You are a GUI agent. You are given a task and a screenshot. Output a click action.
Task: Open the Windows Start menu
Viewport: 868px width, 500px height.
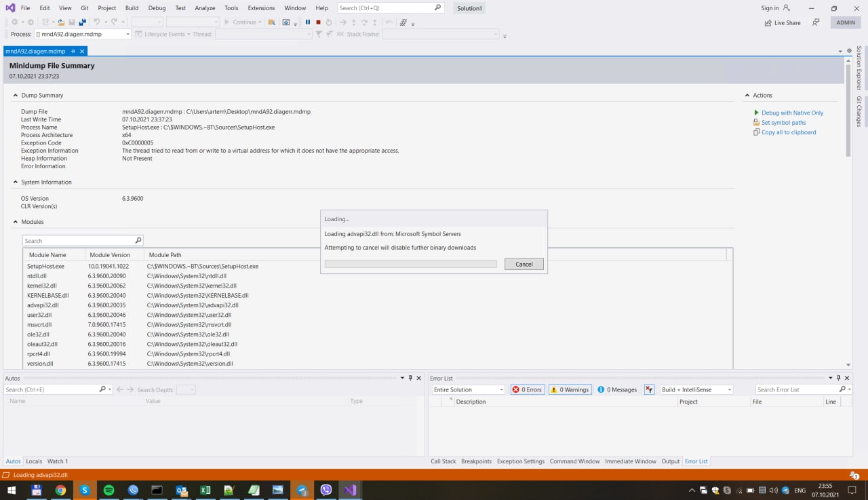pyautogui.click(x=12, y=490)
